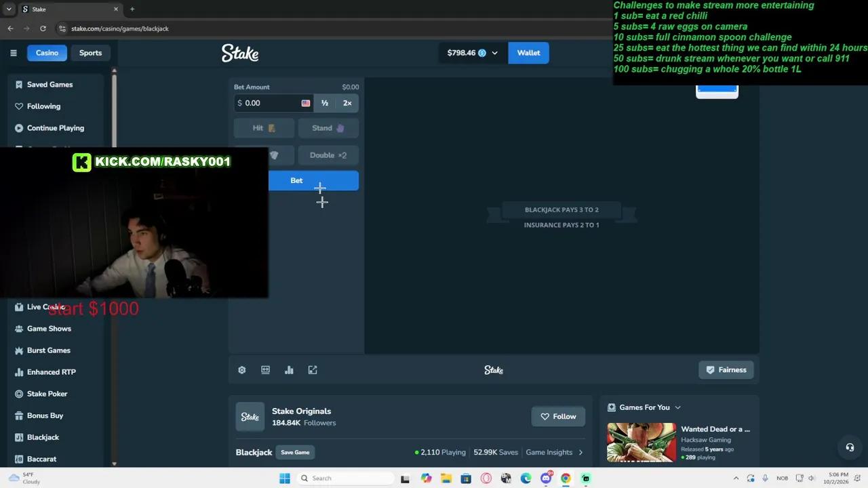Viewport: 868px width, 488px height.
Task: Open File Explorer from the taskbar
Action: [446, 479]
